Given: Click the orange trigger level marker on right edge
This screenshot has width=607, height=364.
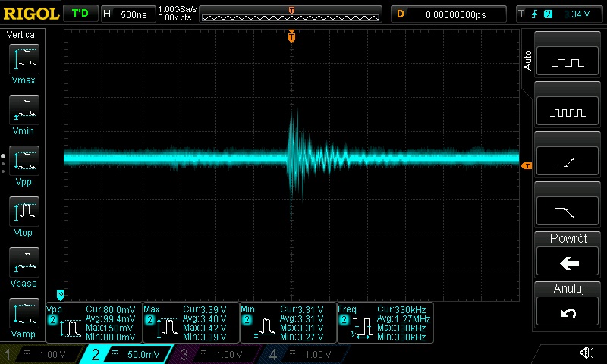Looking at the screenshot, I should click(x=527, y=166).
